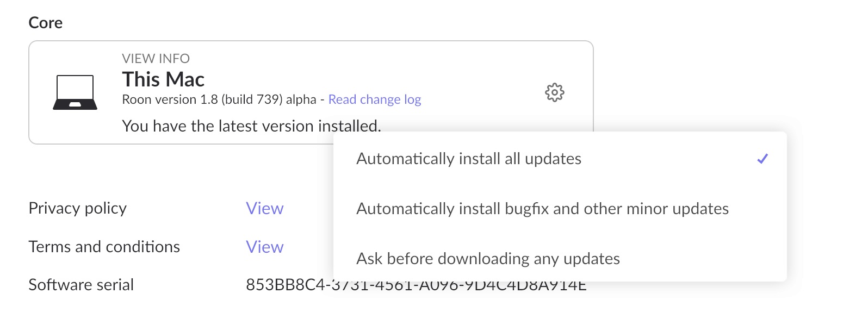Screen dimensions: 868x312
Task: Click the software serial number value
Action: 288,285
